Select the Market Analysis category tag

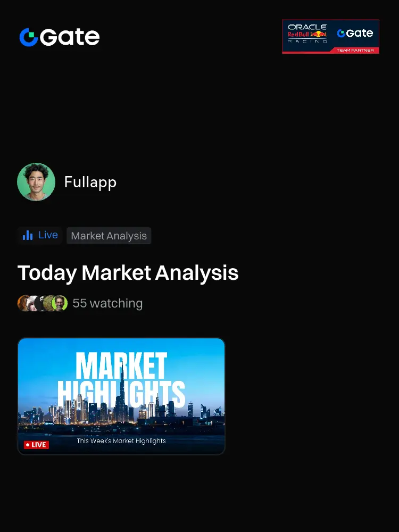coord(109,236)
